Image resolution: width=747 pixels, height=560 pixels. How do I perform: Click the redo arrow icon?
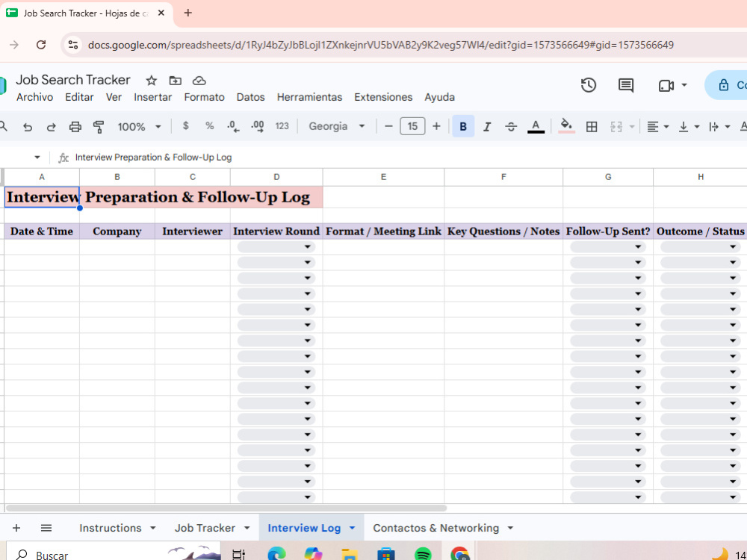coord(51,127)
